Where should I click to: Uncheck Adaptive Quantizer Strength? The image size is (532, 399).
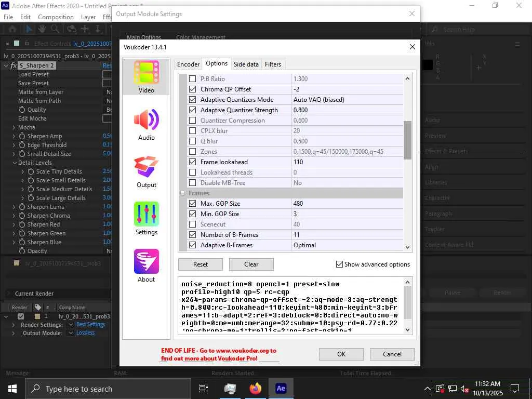[192, 110]
